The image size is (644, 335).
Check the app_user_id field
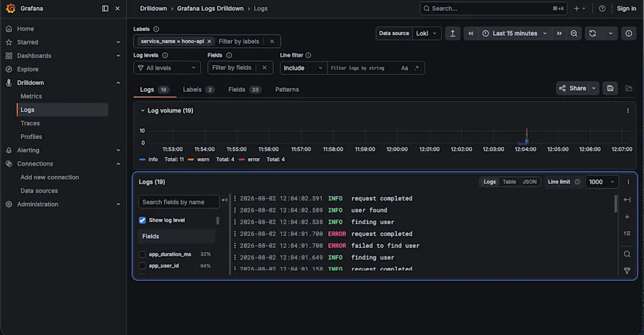pyautogui.click(x=142, y=266)
